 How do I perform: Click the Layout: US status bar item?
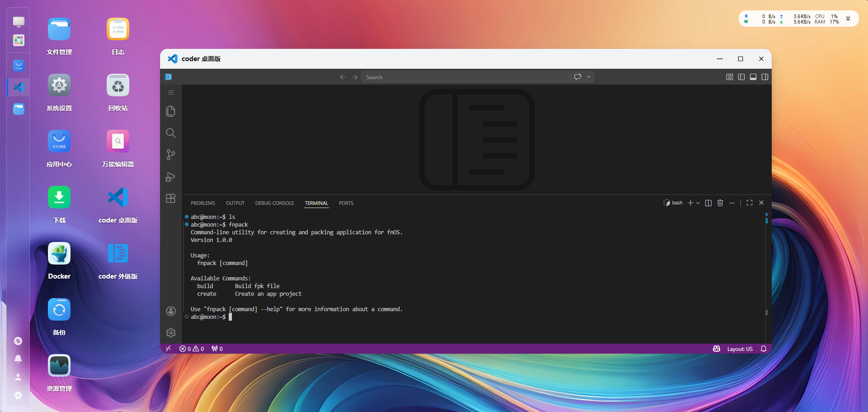tap(740, 349)
